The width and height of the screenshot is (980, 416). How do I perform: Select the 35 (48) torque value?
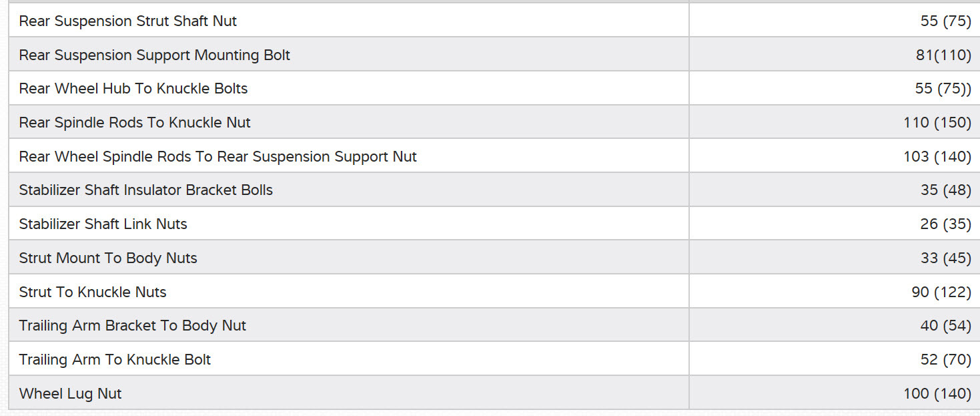[945, 190]
